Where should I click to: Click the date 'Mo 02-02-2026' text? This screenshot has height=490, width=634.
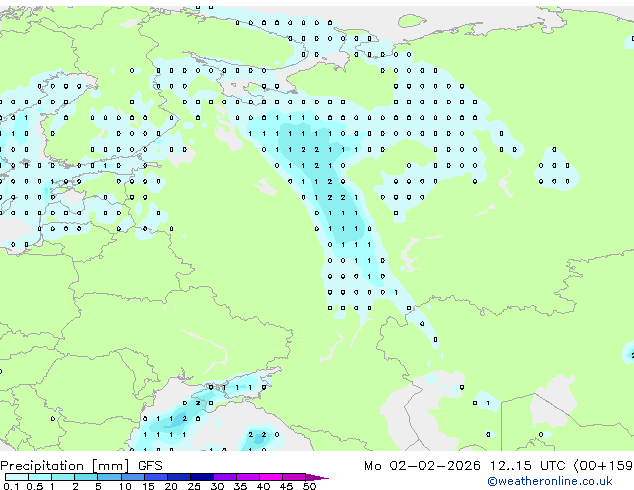coord(422,466)
